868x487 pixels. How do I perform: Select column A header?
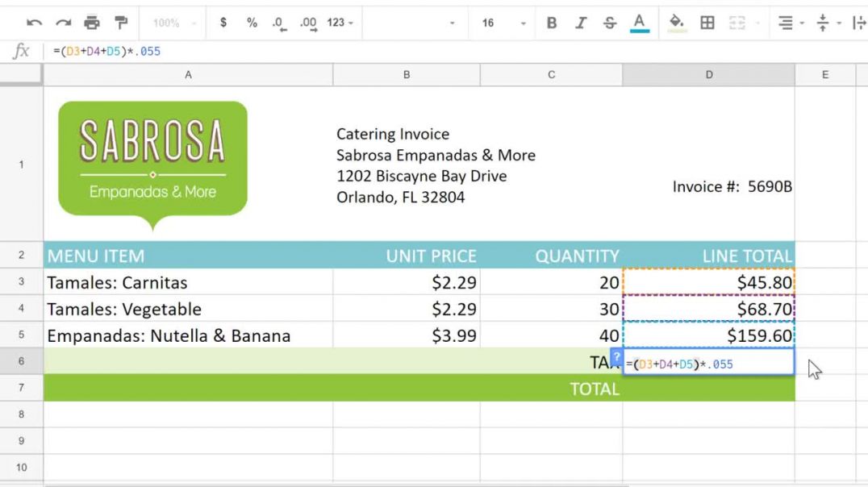pyautogui.click(x=188, y=75)
